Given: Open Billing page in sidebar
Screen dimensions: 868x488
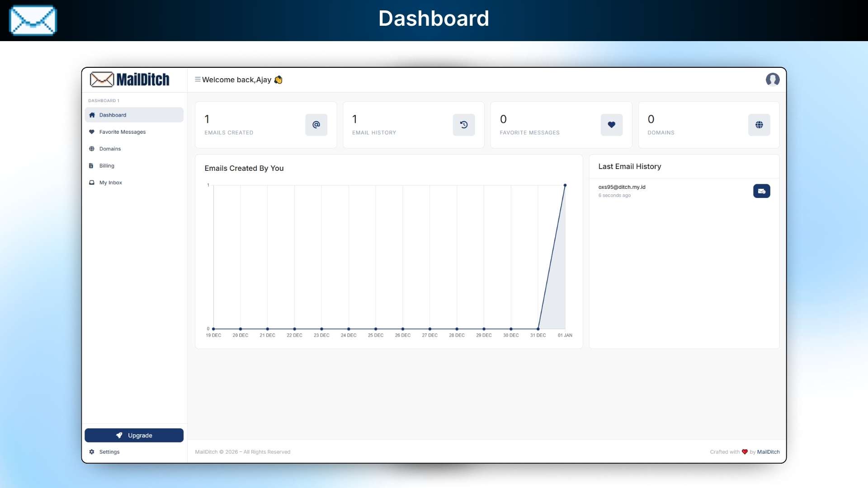Looking at the screenshot, I should pyautogui.click(x=107, y=166).
